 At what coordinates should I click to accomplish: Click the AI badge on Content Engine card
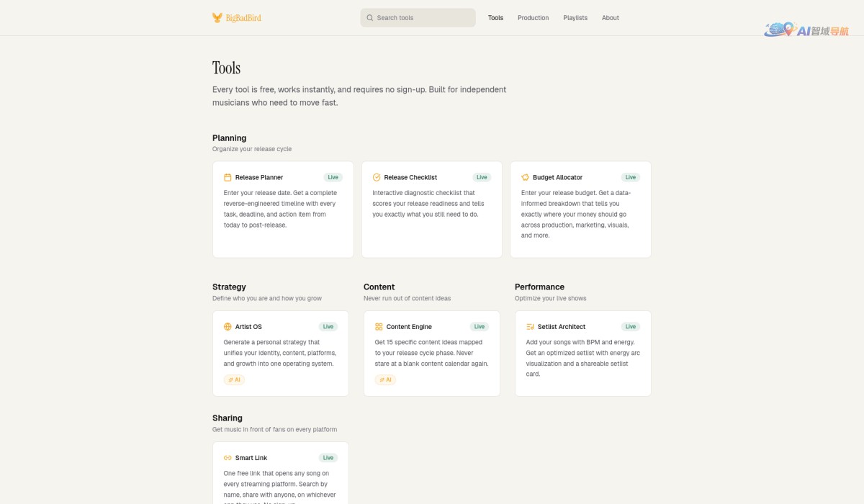[x=385, y=379]
